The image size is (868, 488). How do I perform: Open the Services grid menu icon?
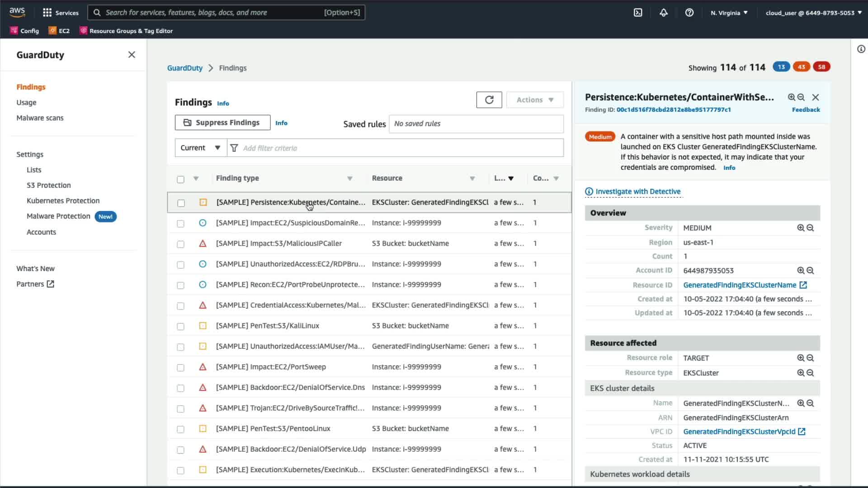(x=47, y=13)
